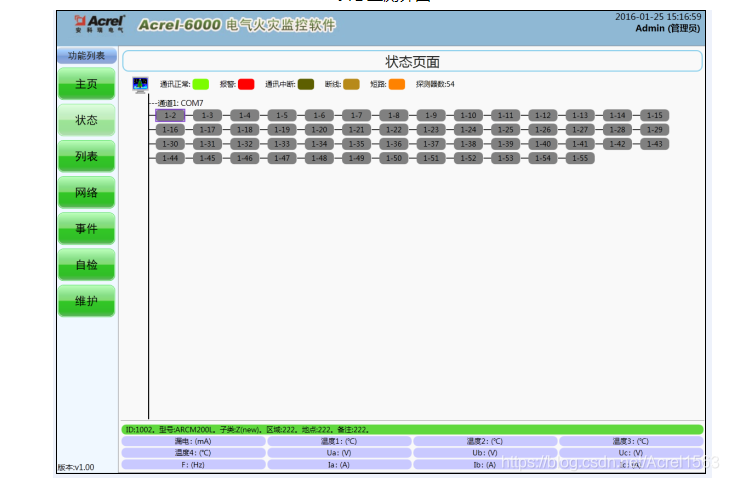The width and height of the screenshot is (729, 481).
Task: Select detector node 1-15
Action: pos(655,115)
